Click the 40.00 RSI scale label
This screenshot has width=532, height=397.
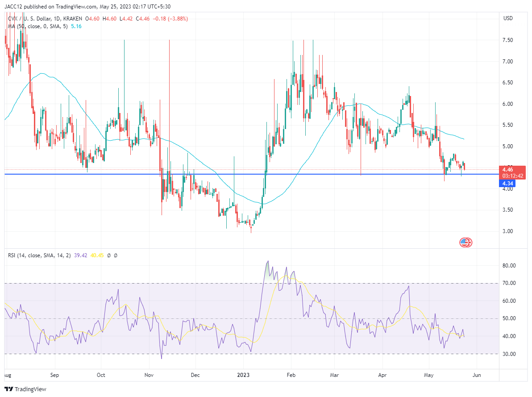(509, 336)
